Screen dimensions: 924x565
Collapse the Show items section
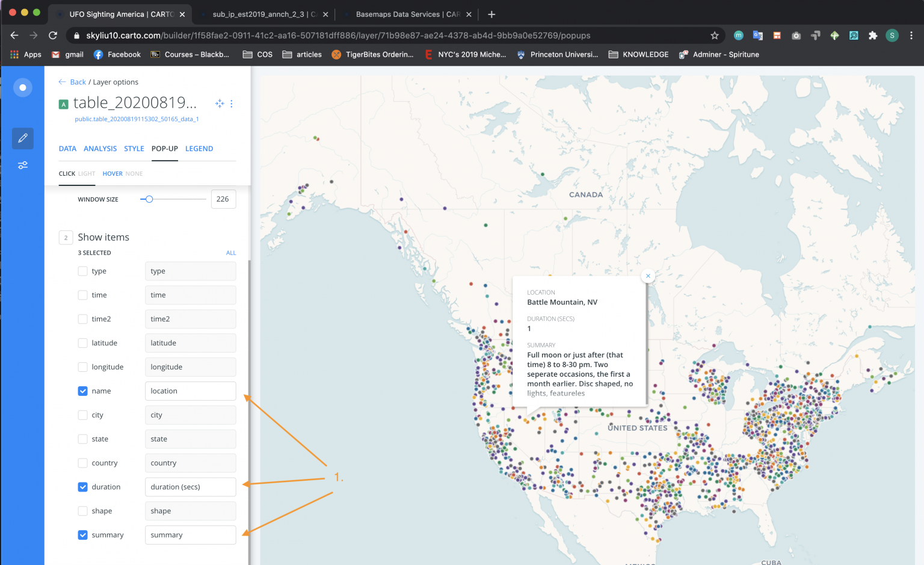66,237
